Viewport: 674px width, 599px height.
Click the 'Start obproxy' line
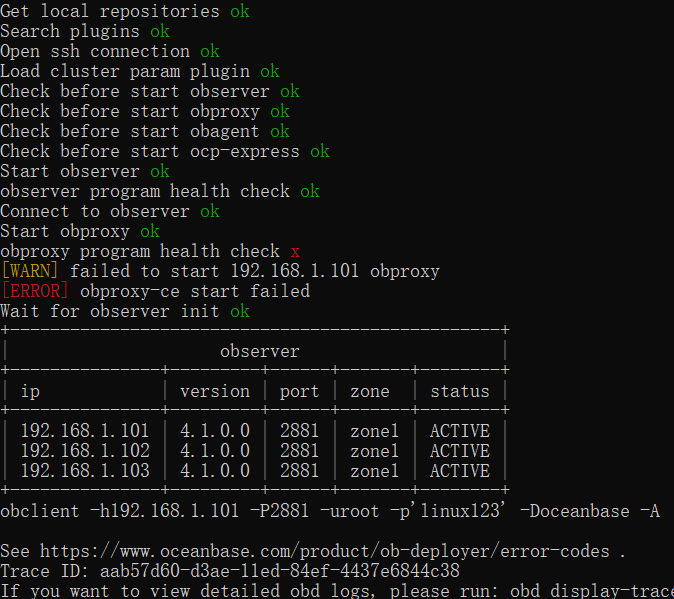(80, 231)
